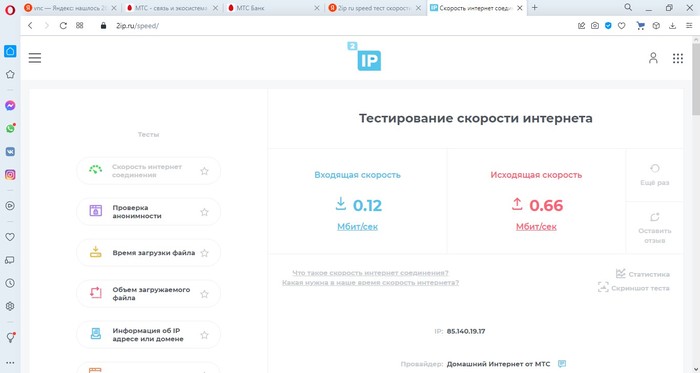
Task: Open 'Скриншот теста' link
Action: 634,288
